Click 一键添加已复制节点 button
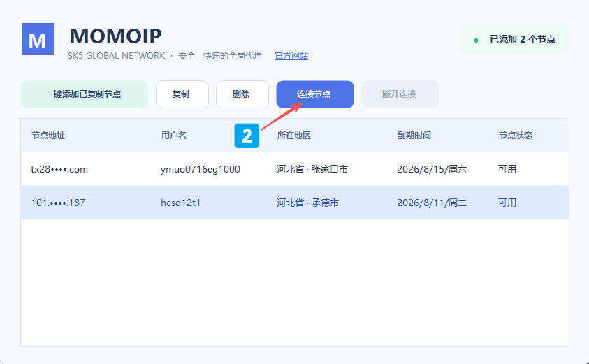Image resolution: width=589 pixels, height=364 pixels. (x=85, y=94)
